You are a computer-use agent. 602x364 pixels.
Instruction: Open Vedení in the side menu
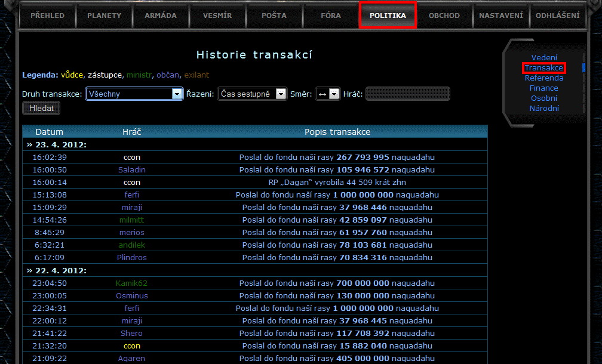544,58
